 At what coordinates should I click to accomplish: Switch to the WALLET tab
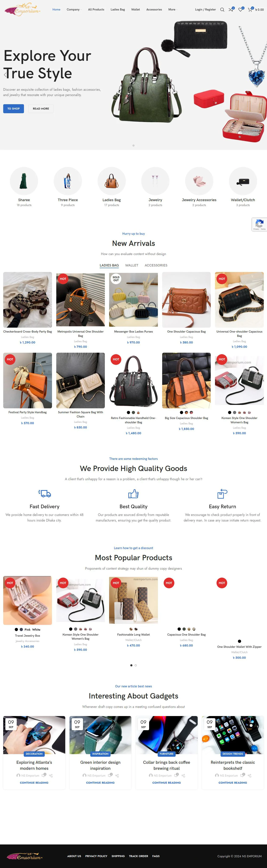132,265
